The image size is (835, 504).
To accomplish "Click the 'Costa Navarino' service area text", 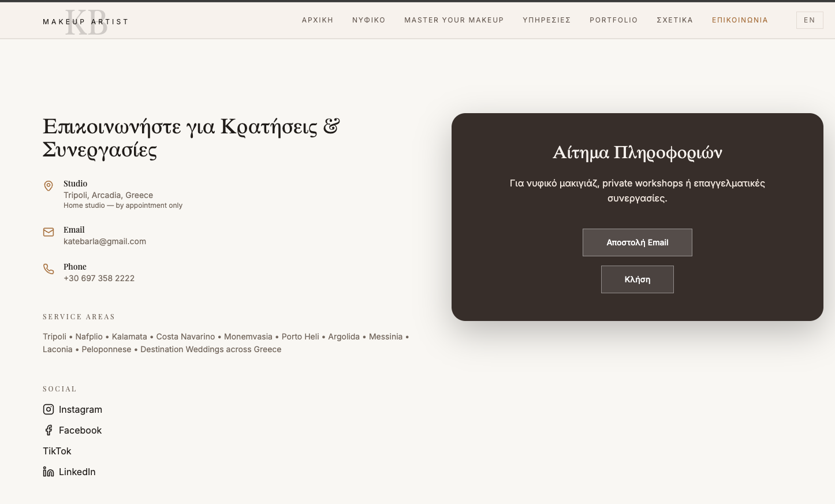I will 185,337.
